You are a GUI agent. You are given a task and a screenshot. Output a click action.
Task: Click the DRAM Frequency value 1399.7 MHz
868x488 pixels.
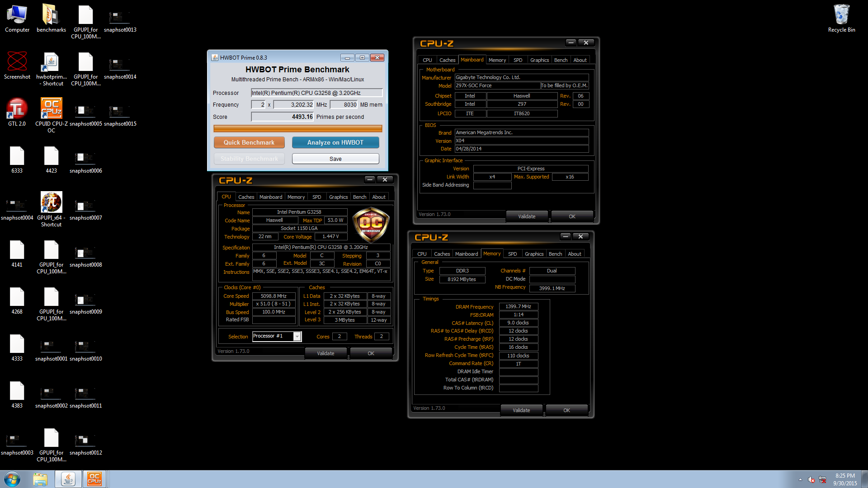tap(518, 306)
